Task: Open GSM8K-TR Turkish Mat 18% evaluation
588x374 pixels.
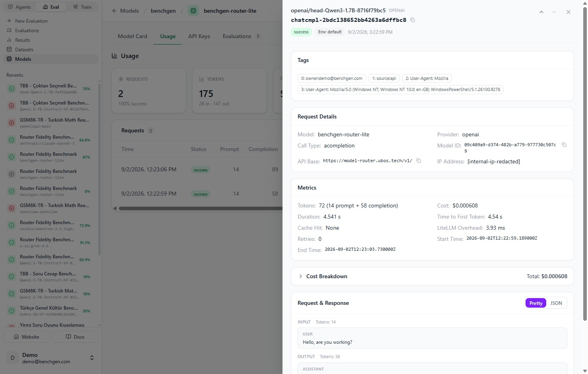Action: tap(51, 294)
